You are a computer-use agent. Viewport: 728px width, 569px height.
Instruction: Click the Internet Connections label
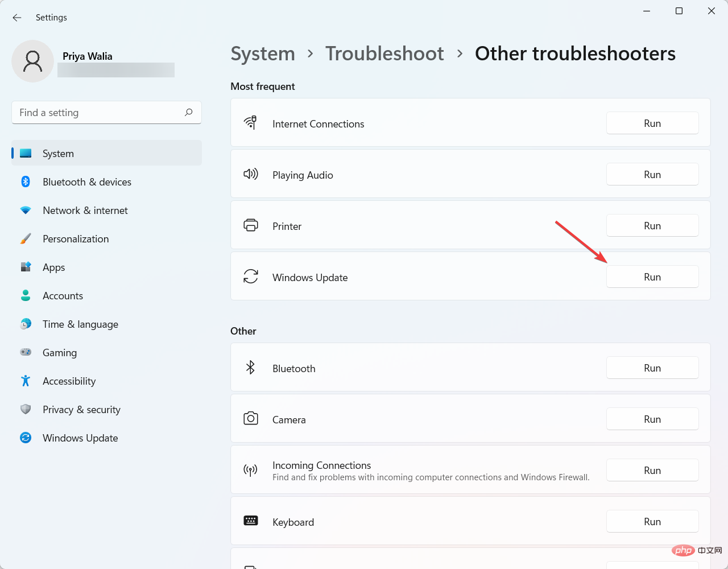click(x=318, y=123)
